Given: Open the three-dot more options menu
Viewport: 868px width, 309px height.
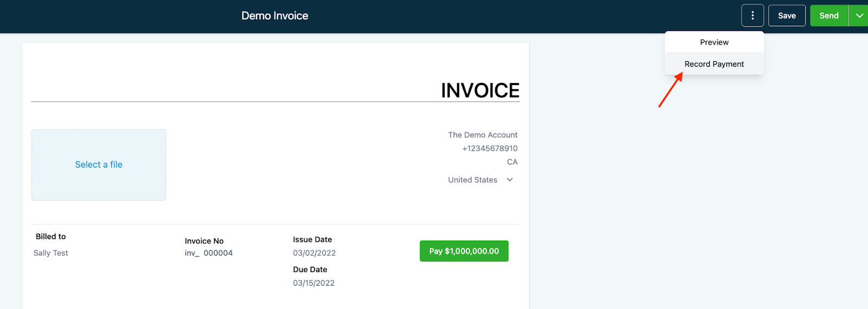Looking at the screenshot, I should tap(752, 16).
